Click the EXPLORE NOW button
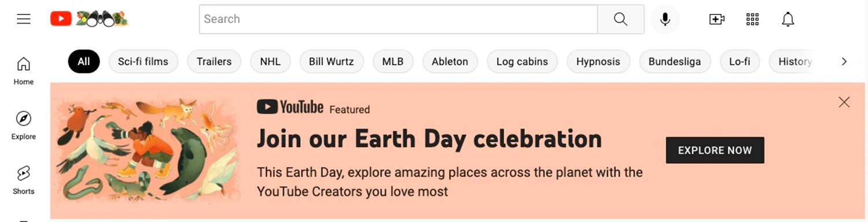This screenshot has height=222, width=868. [715, 150]
